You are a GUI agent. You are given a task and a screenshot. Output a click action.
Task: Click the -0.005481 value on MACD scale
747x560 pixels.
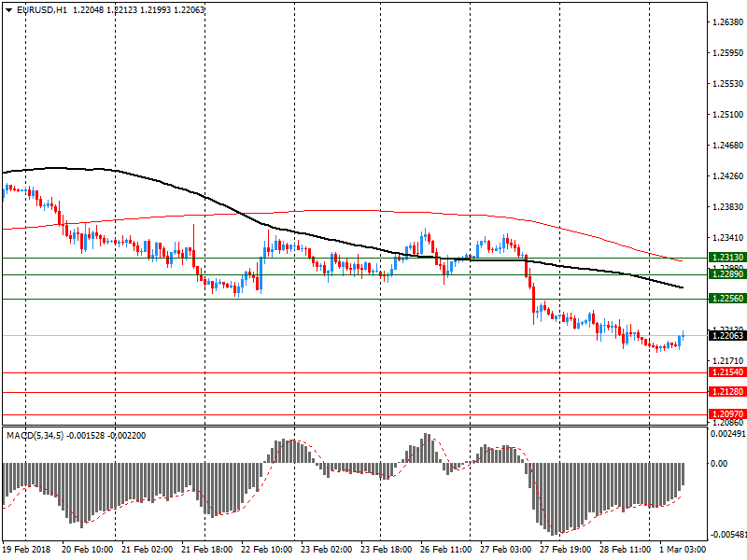pyautogui.click(x=728, y=535)
